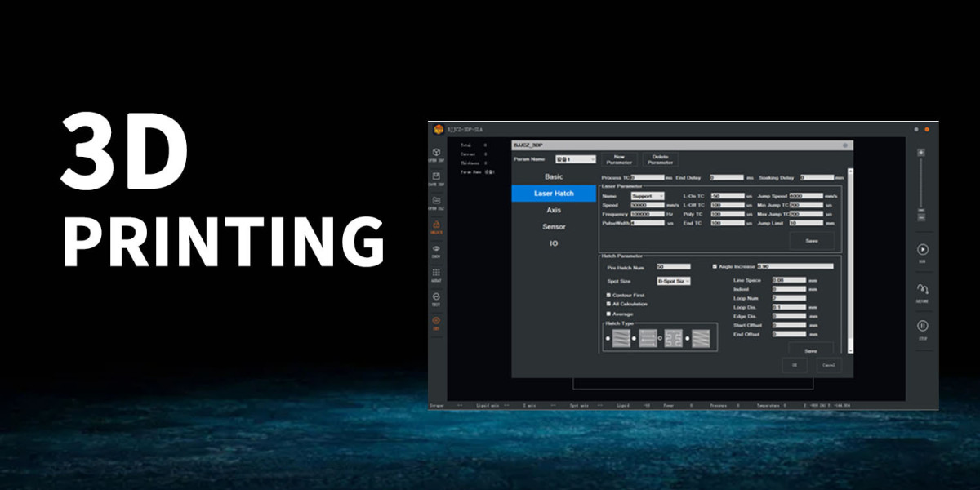This screenshot has width=980, height=490.
Task: Switch to the Axis tab
Action: (554, 210)
